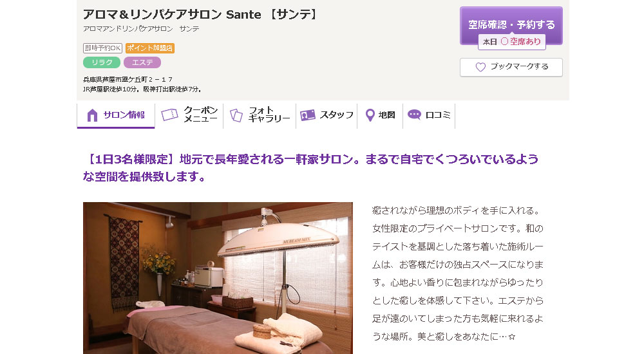Switch to the フォトギャラリー tab
644x354 pixels.
(260, 115)
